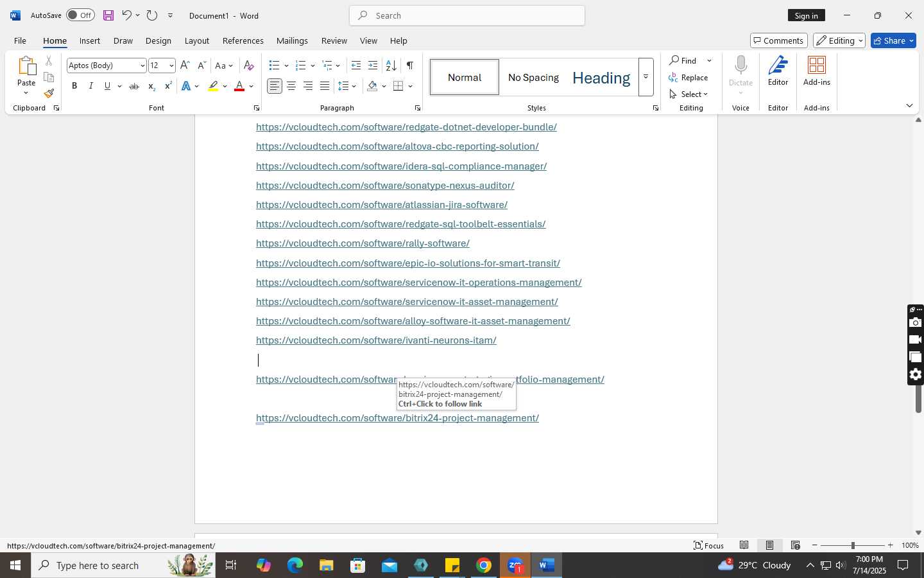The height and width of the screenshot is (578, 924).
Task: Open the File menu
Action: [20, 40]
